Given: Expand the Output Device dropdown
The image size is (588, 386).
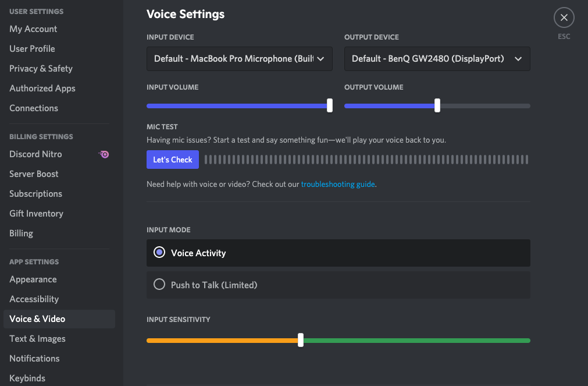Looking at the screenshot, I should click(437, 59).
